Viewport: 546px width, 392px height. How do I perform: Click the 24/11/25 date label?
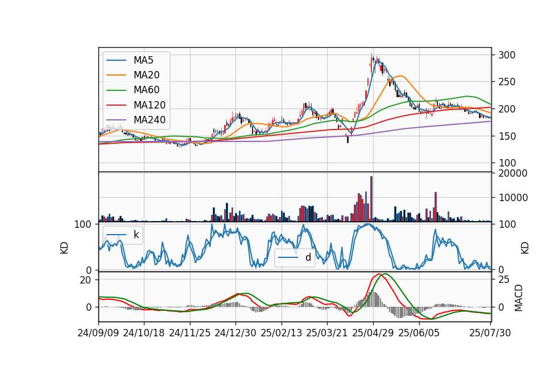[190, 333]
